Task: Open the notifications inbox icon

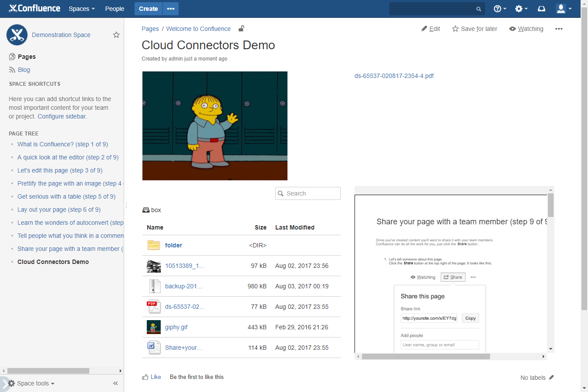Action: click(x=541, y=9)
